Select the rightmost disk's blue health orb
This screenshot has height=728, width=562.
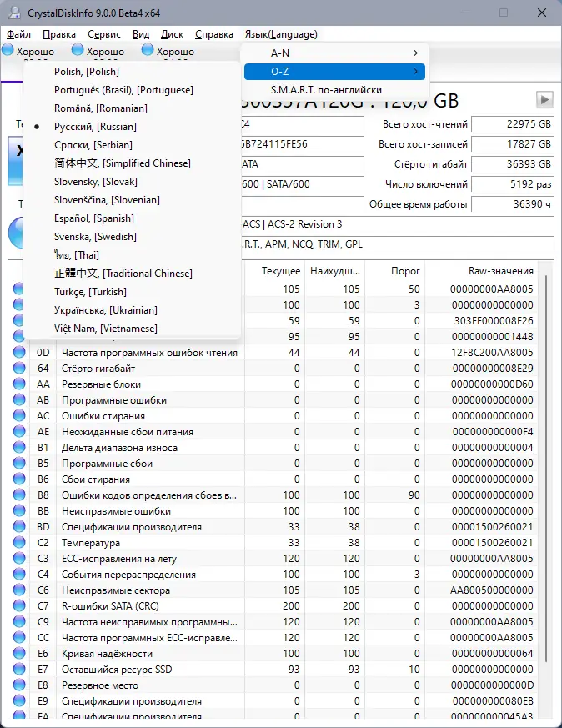[x=148, y=51]
